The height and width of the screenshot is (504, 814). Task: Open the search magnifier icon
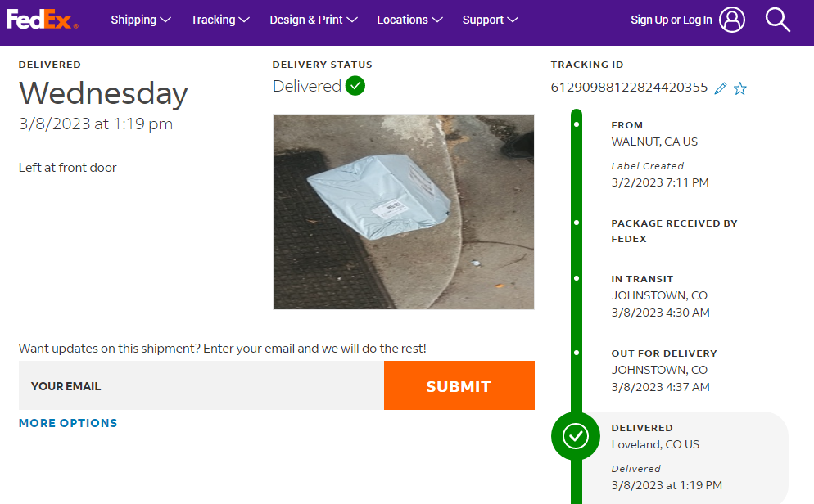(x=777, y=20)
